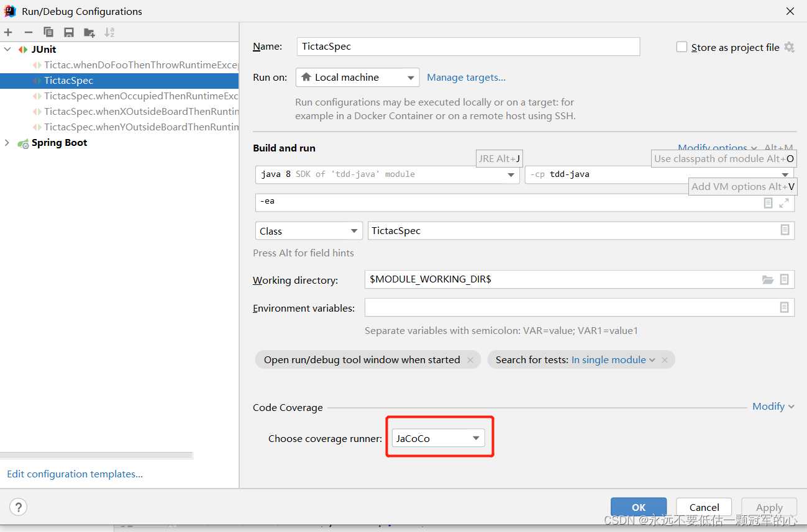Click the Manage targets link

466,78
